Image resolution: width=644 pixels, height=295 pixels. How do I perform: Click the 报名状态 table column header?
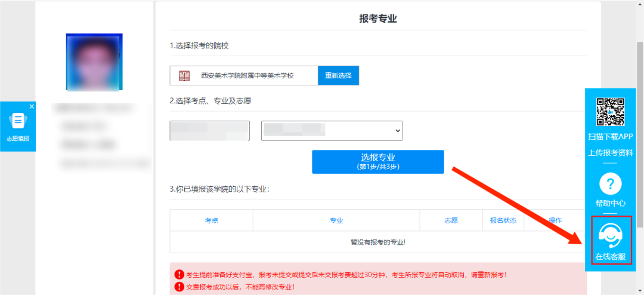[x=503, y=220]
